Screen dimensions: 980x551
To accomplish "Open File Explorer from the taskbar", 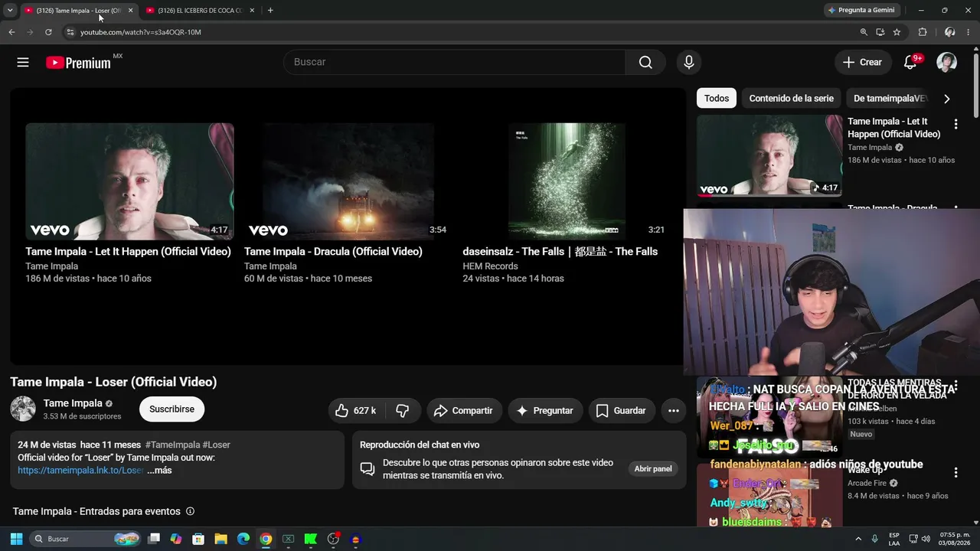I will [220, 539].
